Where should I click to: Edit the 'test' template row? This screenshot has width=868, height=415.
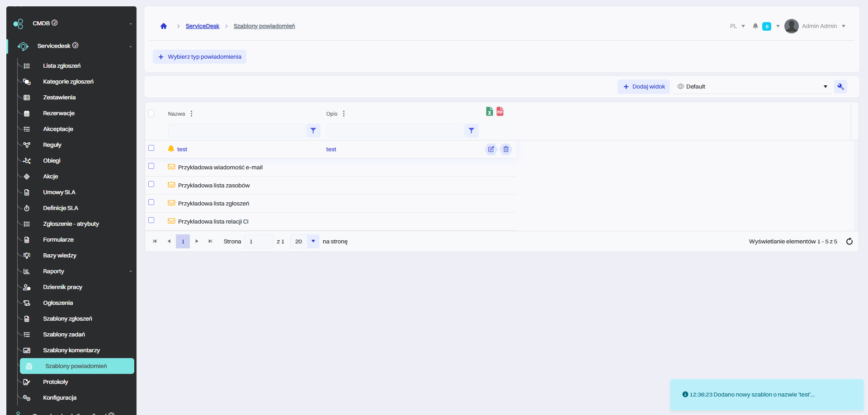pyautogui.click(x=491, y=149)
